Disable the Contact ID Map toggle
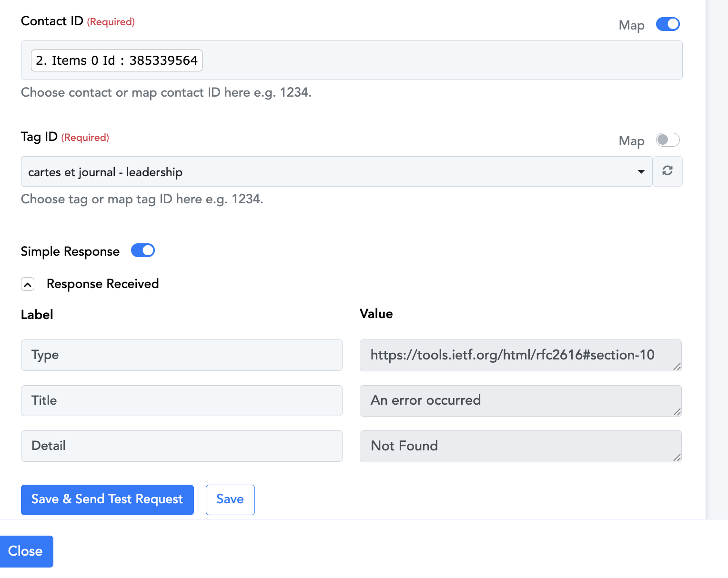The height and width of the screenshot is (578, 728). coord(667,24)
